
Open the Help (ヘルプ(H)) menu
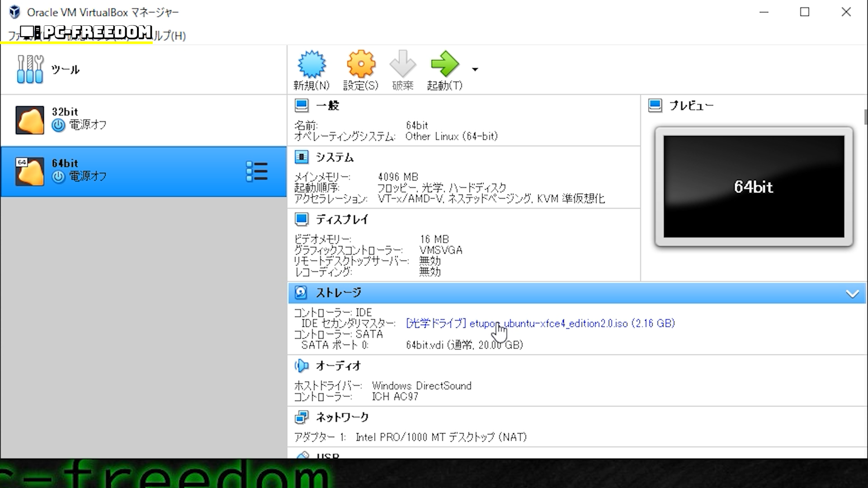[171, 36]
